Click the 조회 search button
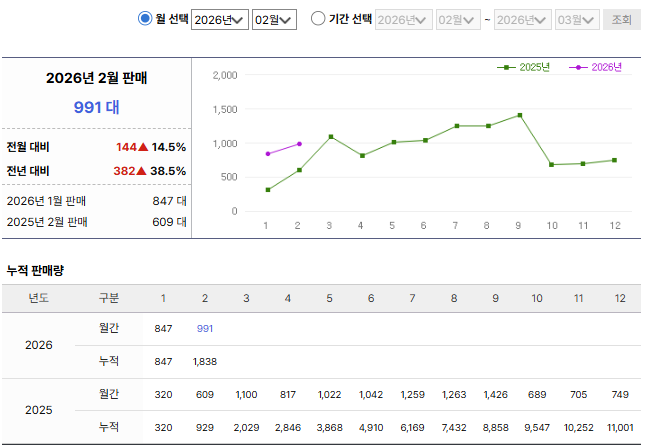659x447 pixels. click(622, 20)
